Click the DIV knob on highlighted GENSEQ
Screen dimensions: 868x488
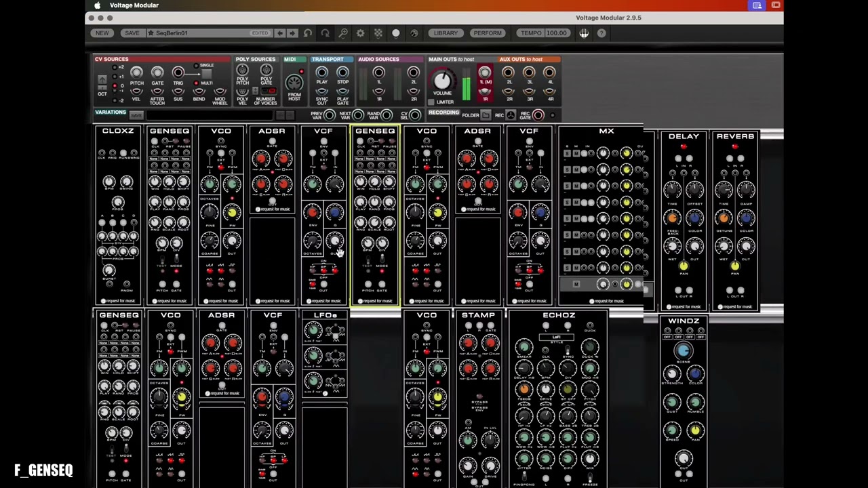tap(382, 243)
